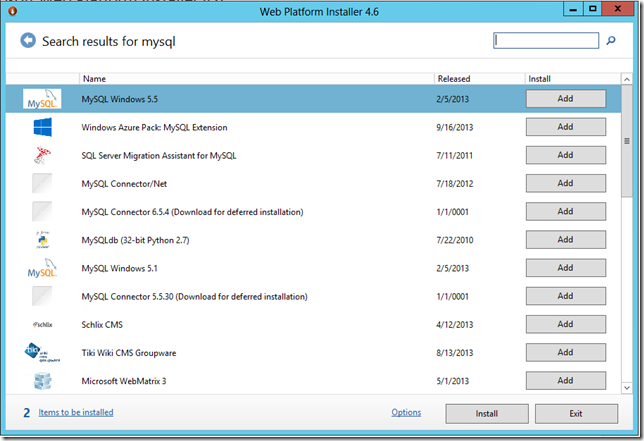
Task: Select Windows Azure Pack: MySQL Extension text
Action: (154, 127)
